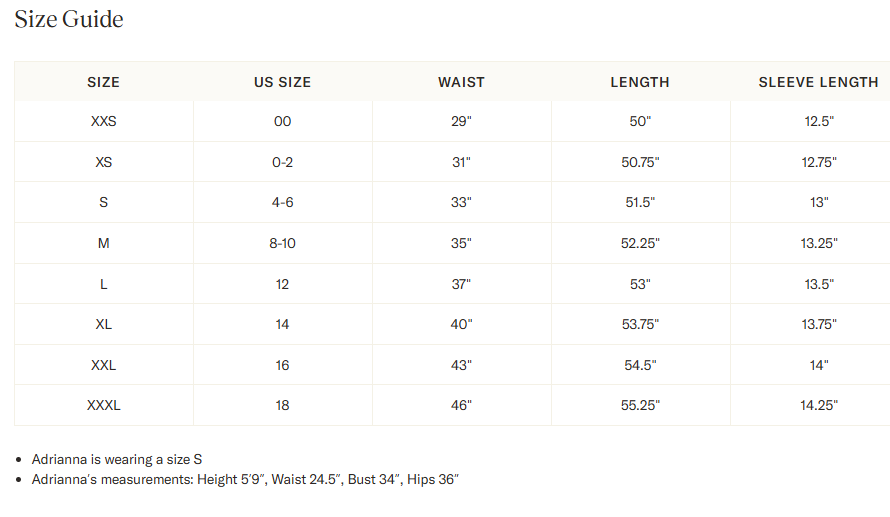This screenshot has width=890, height=517.
Task: Click the WAIST column header
Action: 461,82
